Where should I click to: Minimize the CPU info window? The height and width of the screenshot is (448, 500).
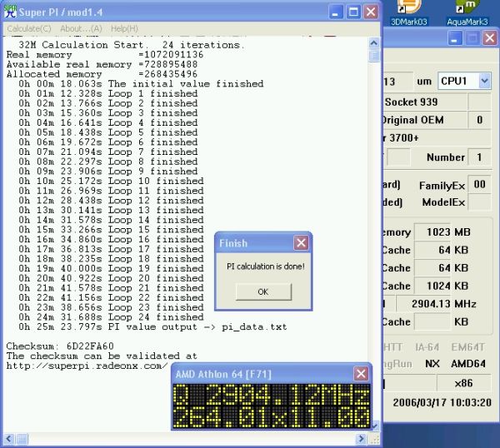coord(455,38)
